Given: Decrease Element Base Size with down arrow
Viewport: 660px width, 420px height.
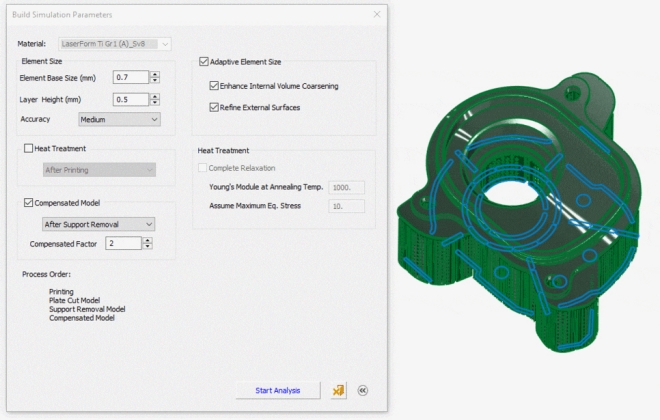Looking at the screenshot, I should tap(155, 80).
